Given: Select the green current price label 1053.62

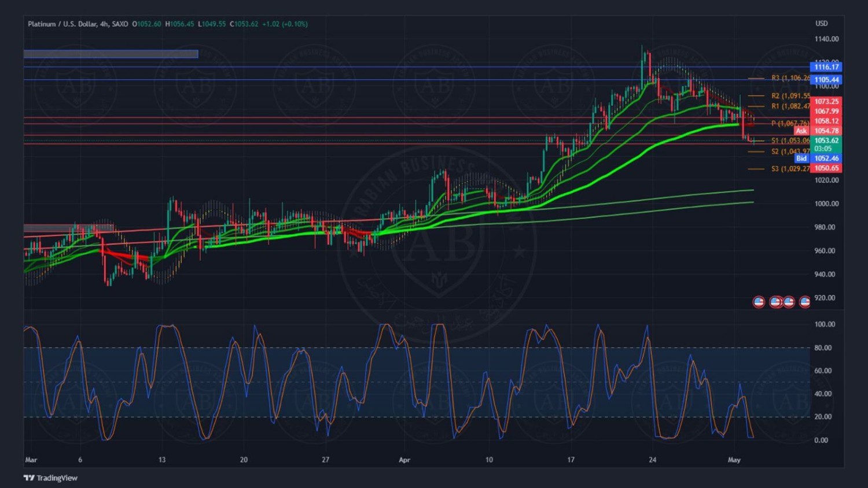Looking at the screenshot, I should point(826,141).
